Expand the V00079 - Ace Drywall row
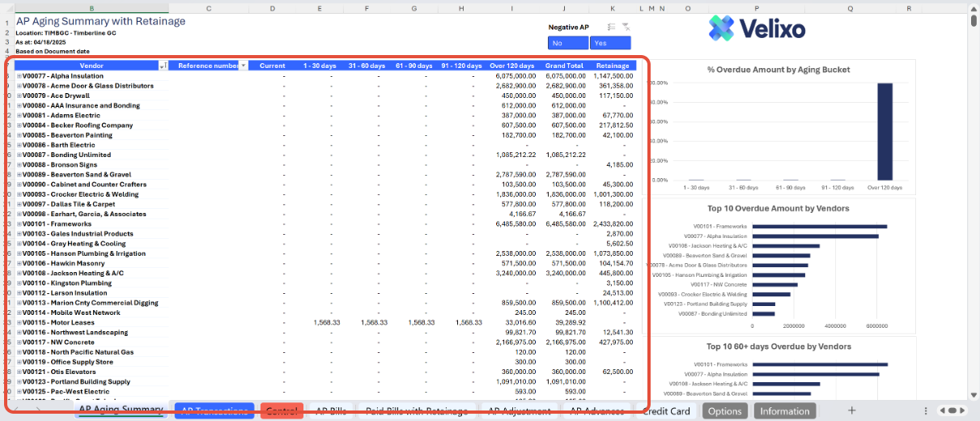Screen dimensions: 980x421 [19, 96]
